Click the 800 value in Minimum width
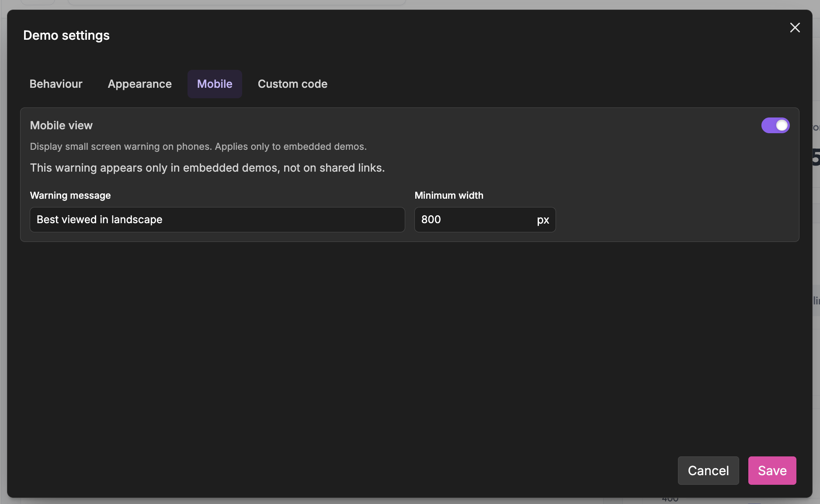Image resolution: width=820 pixels, height=504 pixels. (431, 220)
